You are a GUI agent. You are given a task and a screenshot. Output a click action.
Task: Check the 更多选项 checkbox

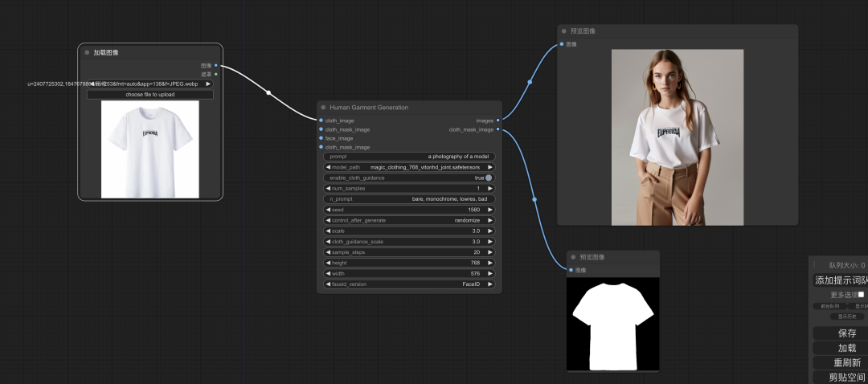coord(861,295)
